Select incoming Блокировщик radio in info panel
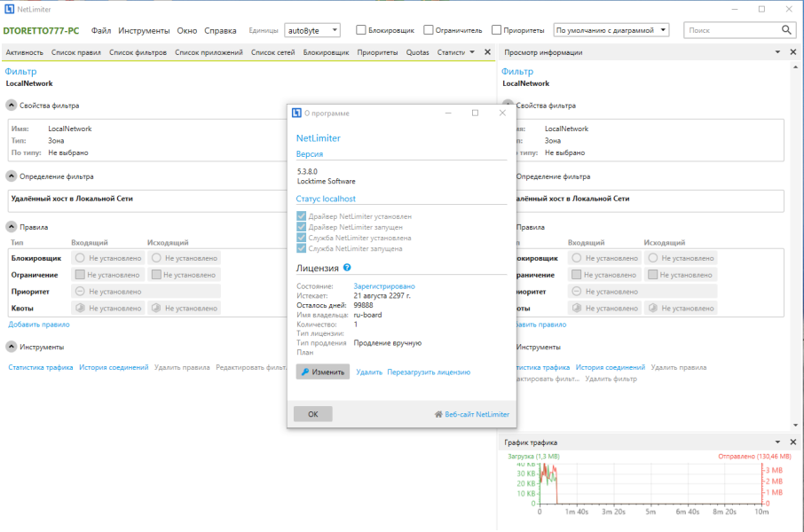This screenshot has width=804, height=532. [x=577, y=258]
